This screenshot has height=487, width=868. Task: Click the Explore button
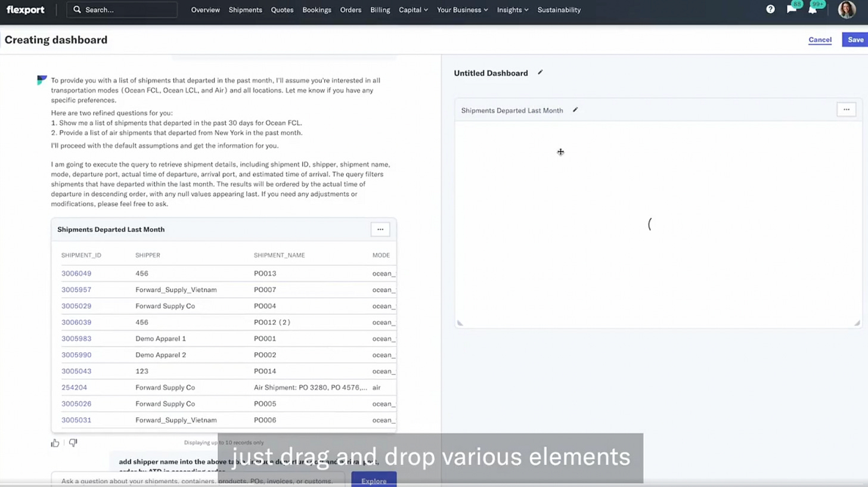click(x=374, y=480)
